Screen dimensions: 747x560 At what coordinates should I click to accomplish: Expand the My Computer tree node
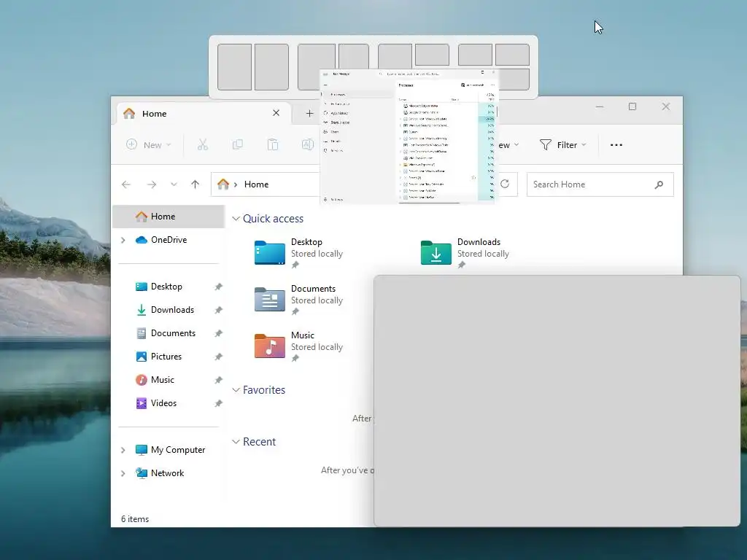(123, 450)
